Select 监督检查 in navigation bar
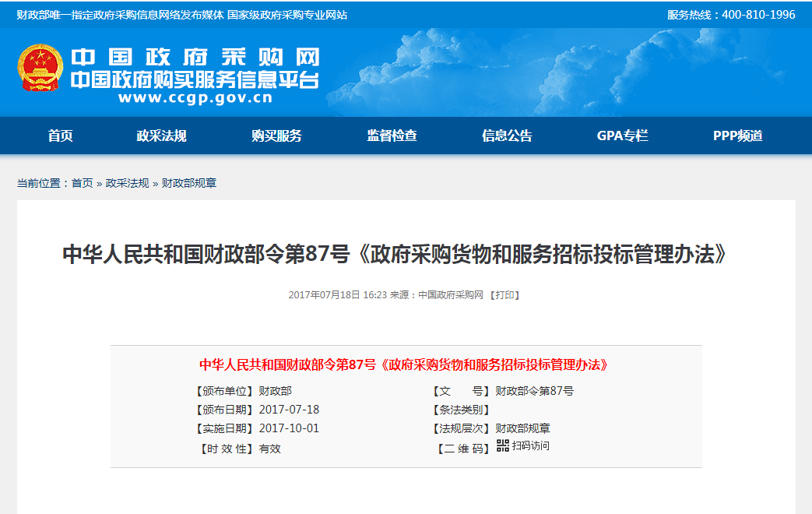The height and width of the screenshot is (514, 812). 392,136
